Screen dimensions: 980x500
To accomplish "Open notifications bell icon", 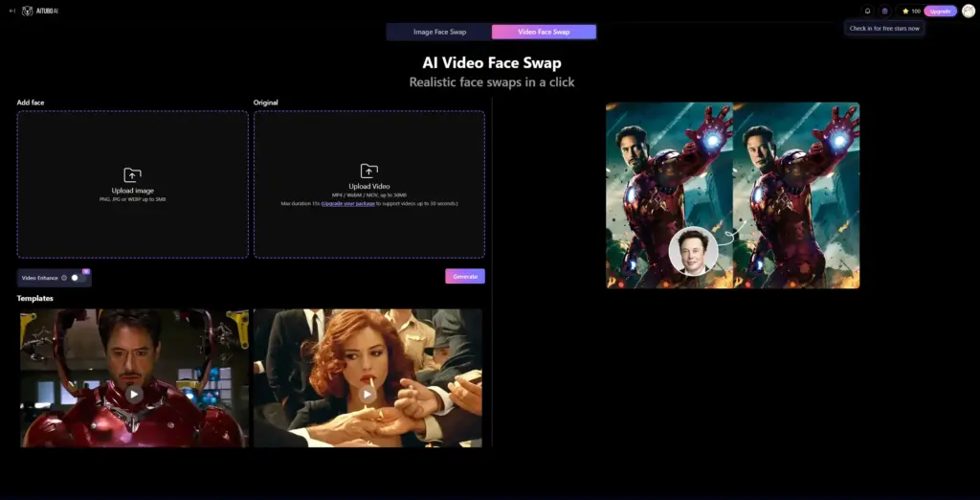I will (867, 11).
